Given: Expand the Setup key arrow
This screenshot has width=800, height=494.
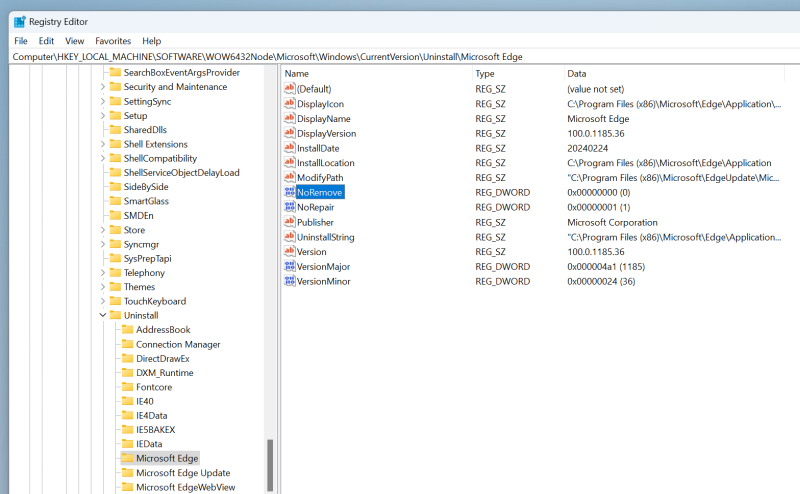Looking at the screenshot, I should 103,115.
